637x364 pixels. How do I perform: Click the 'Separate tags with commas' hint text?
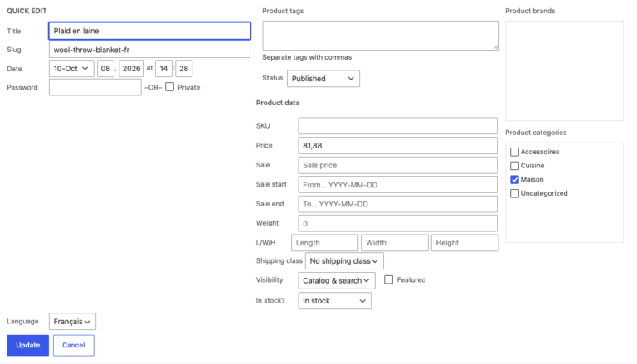pos(307,57)
